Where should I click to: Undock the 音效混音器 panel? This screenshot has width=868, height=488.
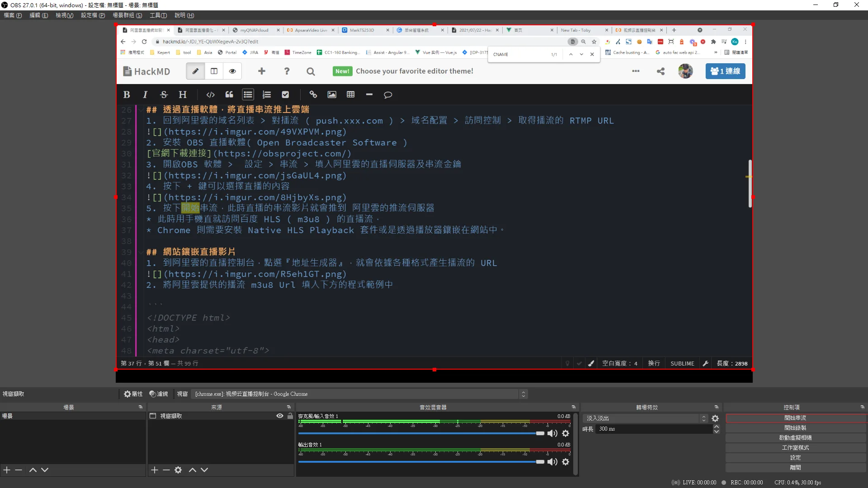coord(574,407)
